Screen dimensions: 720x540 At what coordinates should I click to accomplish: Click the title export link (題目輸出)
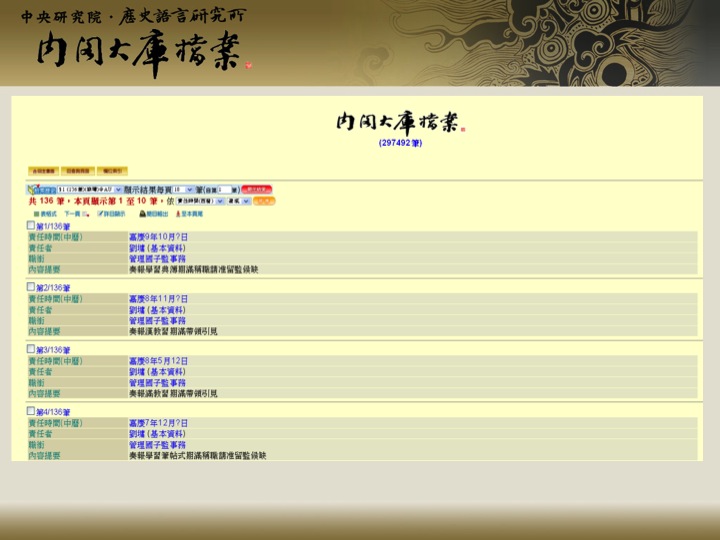154,214
